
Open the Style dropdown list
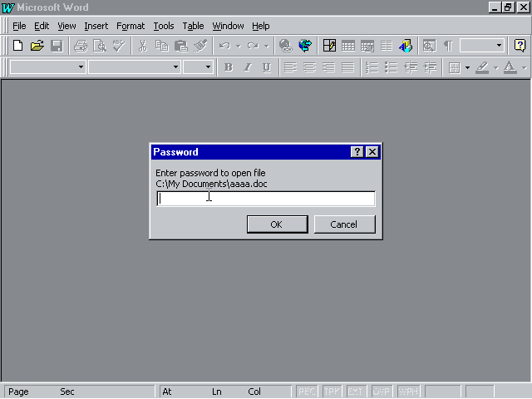tap(81, 67)
